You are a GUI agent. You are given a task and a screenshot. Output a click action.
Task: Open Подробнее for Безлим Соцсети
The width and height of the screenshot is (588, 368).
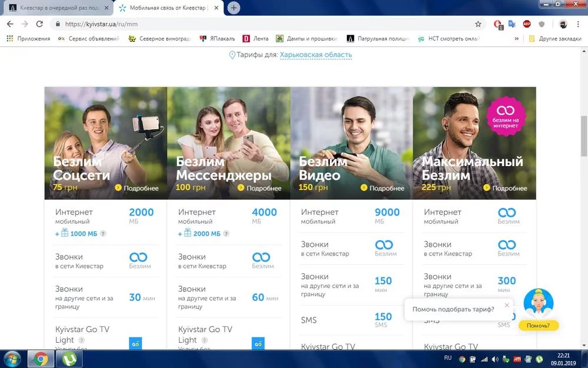tap(137, 188)
